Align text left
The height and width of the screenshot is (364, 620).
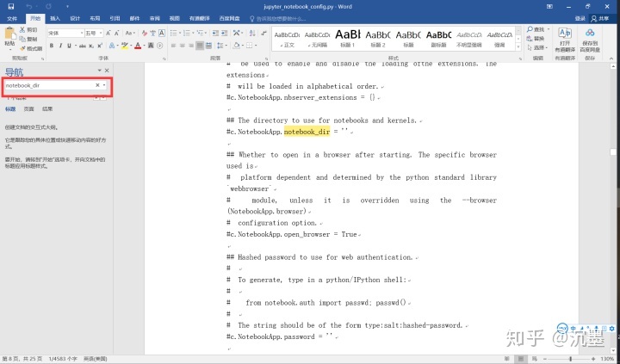(174, 46)
